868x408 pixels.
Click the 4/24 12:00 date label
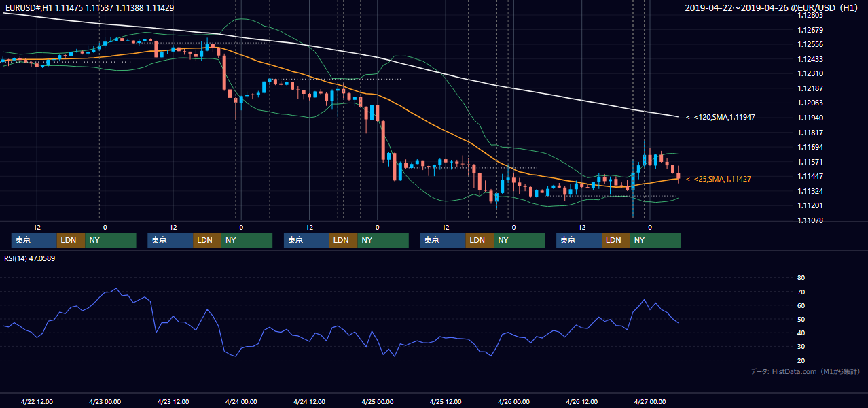[309, 402]
